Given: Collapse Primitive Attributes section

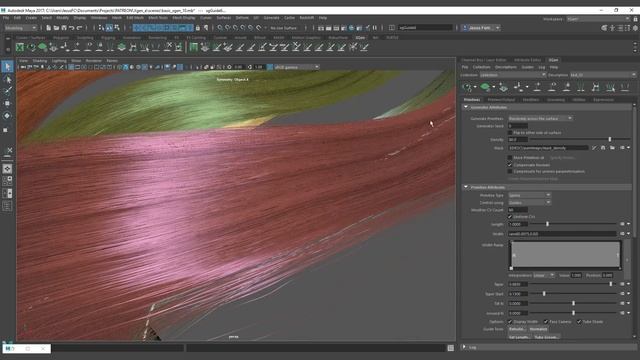Looking at the screenshot, I should pyautogui.click(x=466, y=187).
